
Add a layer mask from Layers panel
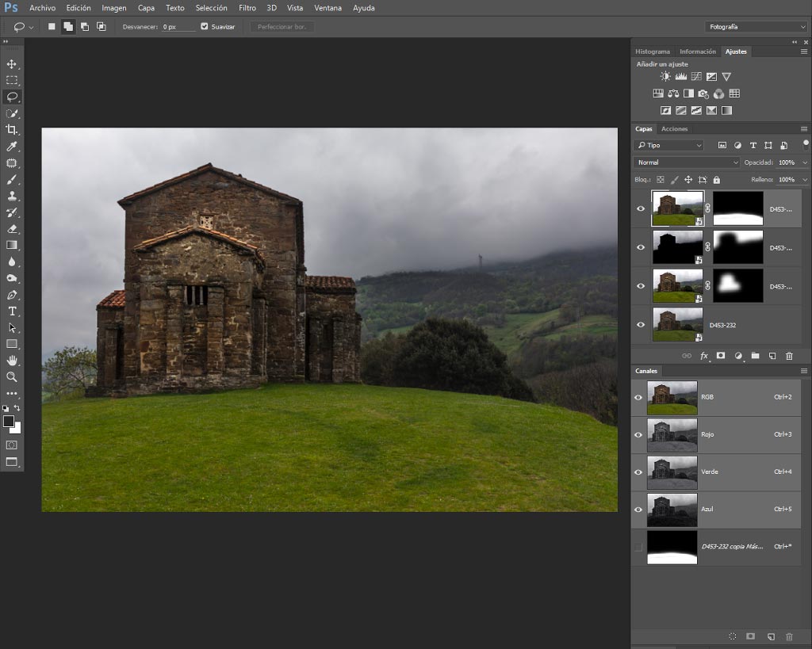(720, 356)
